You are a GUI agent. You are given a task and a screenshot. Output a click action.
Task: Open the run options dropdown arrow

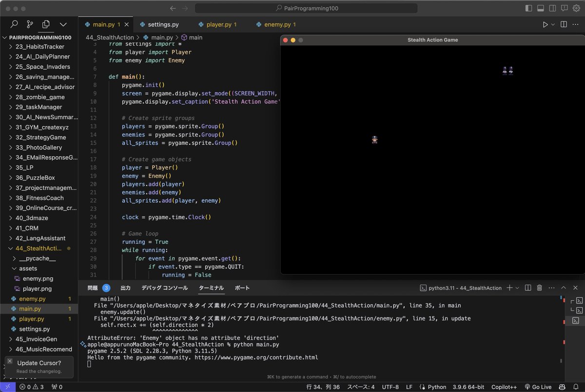pos(553,24)
